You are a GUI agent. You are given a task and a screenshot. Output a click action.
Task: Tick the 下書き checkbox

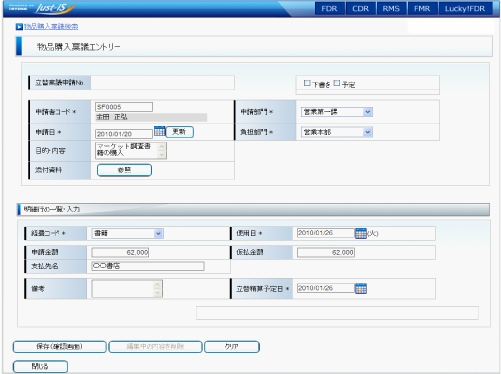point(307,83)
